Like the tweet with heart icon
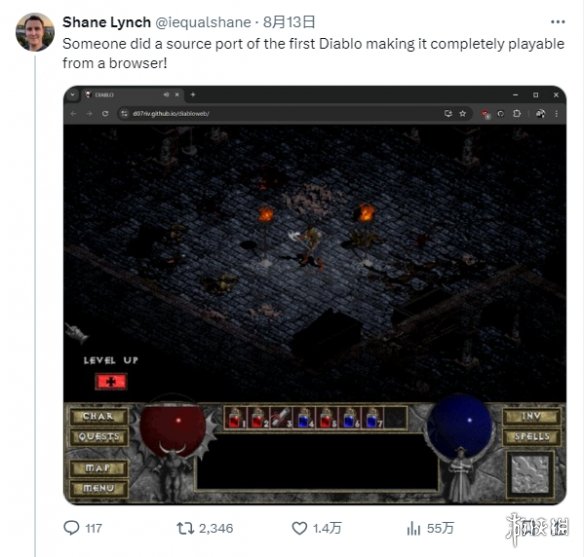 click(x=299, y=528)
